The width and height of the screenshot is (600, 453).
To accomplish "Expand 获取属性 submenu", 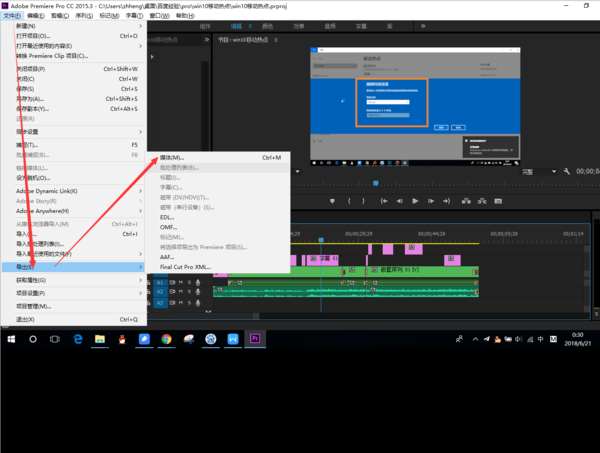I will [x=74, y=280].
